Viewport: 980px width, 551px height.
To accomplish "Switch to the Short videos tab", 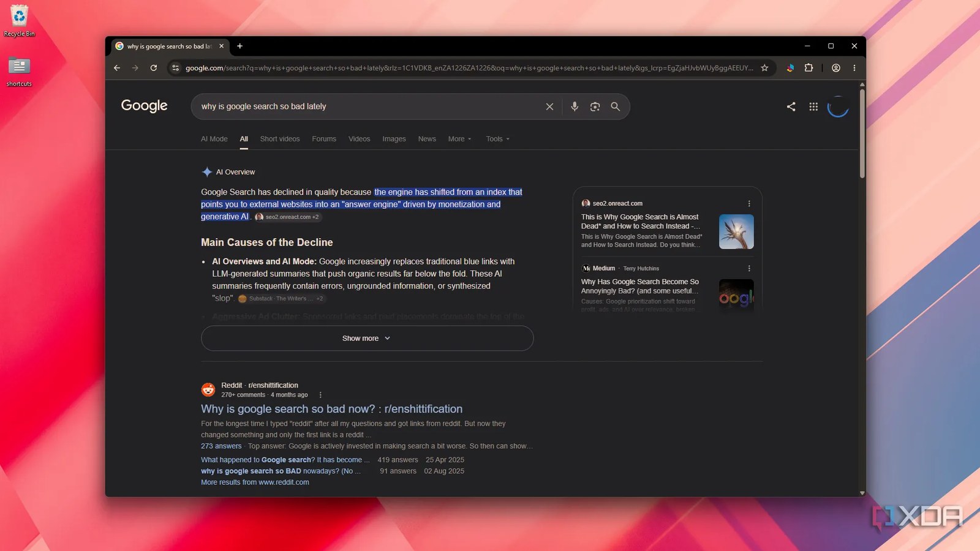I will 280,139.
